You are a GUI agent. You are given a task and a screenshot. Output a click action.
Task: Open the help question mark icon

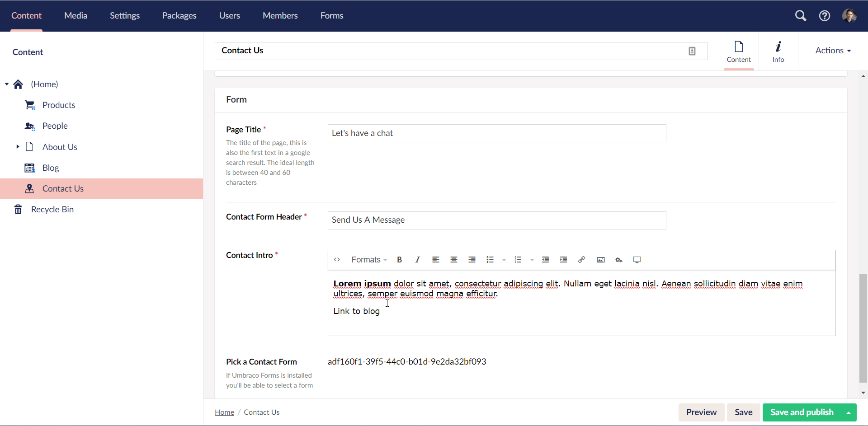[x=825, y=15]
